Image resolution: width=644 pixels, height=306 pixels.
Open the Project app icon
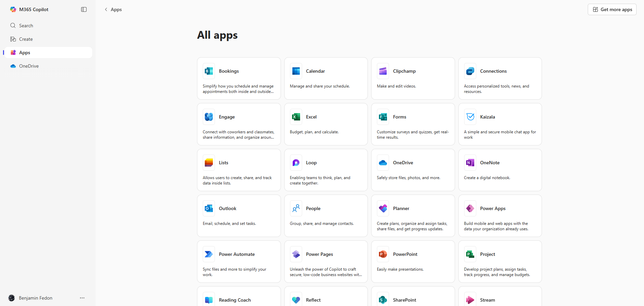click(470, 254)
